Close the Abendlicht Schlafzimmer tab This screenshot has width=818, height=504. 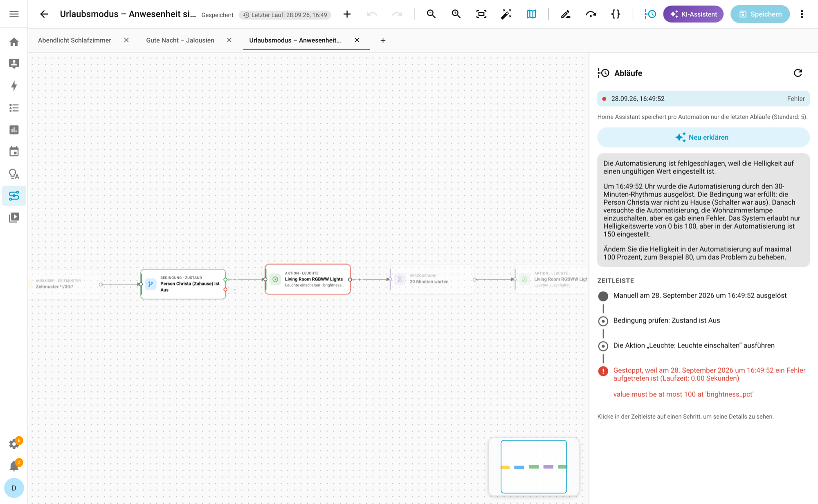[126, 40]
